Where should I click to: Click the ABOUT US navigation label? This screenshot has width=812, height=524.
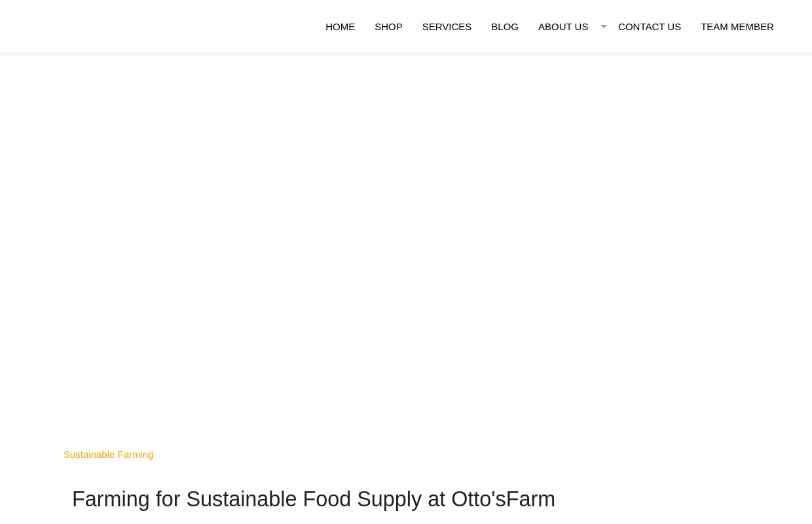[563, 26]
